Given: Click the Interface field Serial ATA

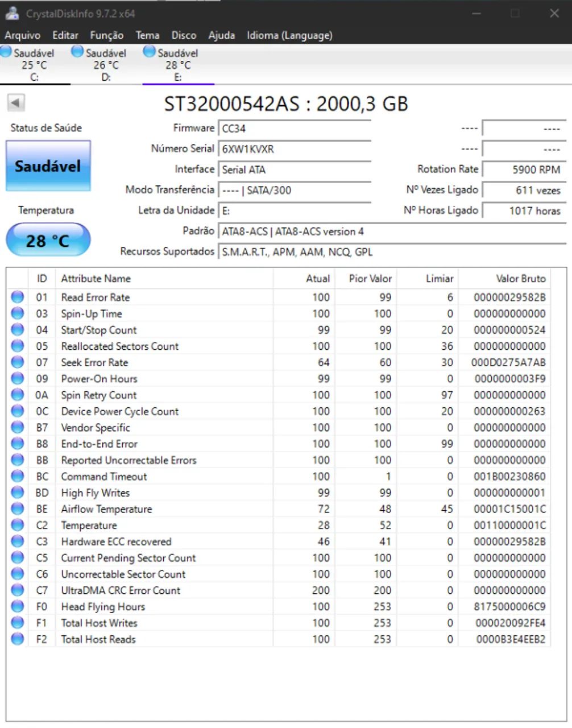Looking at the screenshot, I should [295, 169].
